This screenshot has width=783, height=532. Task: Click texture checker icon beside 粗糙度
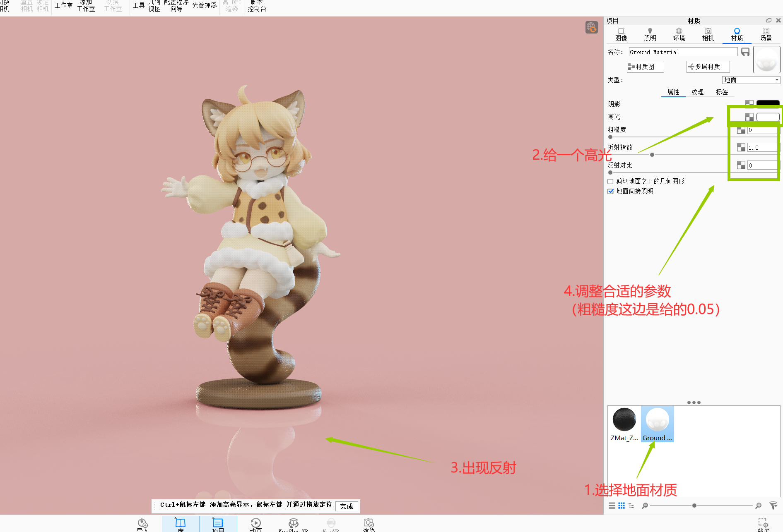(741, 130)
